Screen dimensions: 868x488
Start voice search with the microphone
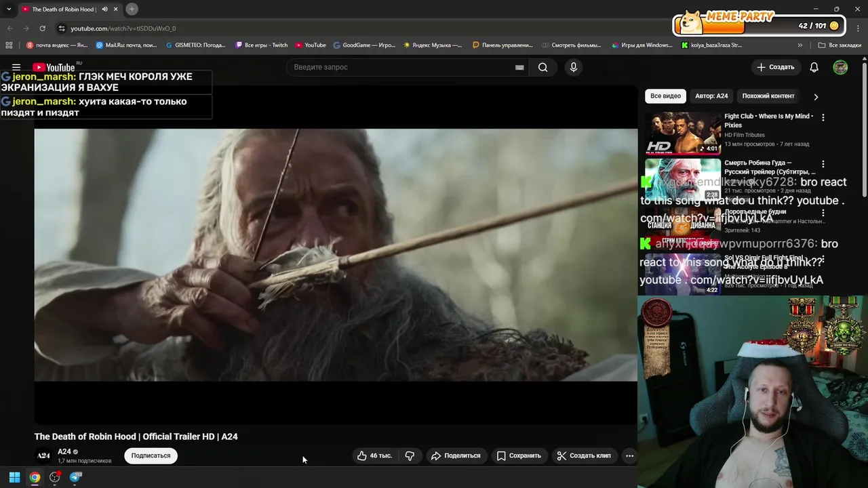[574, 67]
